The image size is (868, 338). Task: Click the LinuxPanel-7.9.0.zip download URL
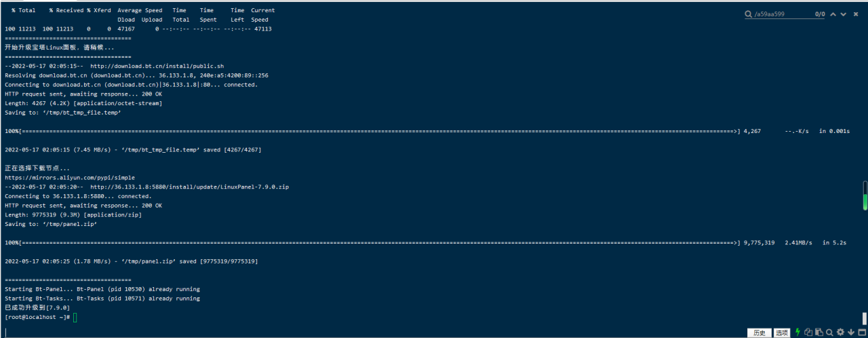pyautogui.click(x=189, y=187)
